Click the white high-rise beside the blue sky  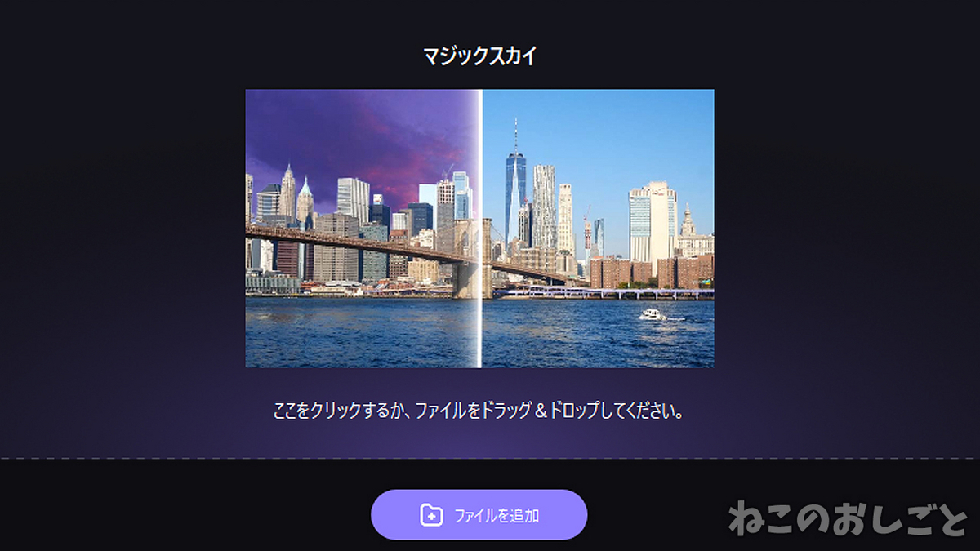coord(653,220)
